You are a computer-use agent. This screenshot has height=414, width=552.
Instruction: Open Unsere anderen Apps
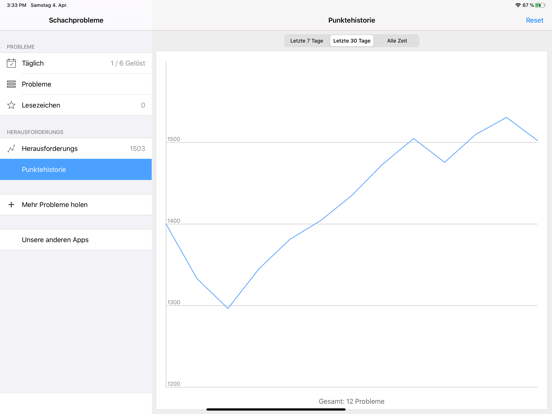point(76,240)
